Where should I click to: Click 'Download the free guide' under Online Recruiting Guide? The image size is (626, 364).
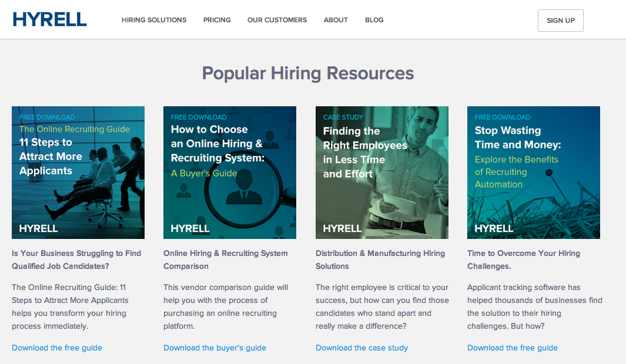(57, 348)
